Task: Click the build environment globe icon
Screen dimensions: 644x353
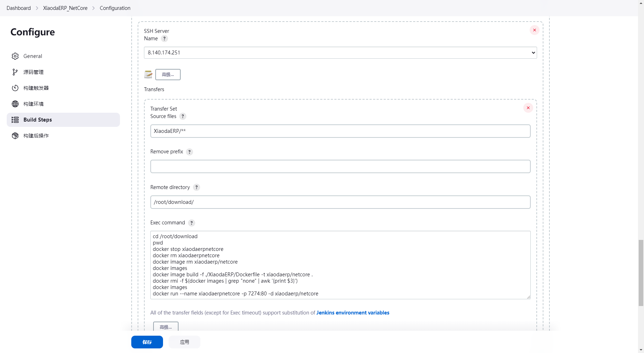Action: tap(15, 104)
